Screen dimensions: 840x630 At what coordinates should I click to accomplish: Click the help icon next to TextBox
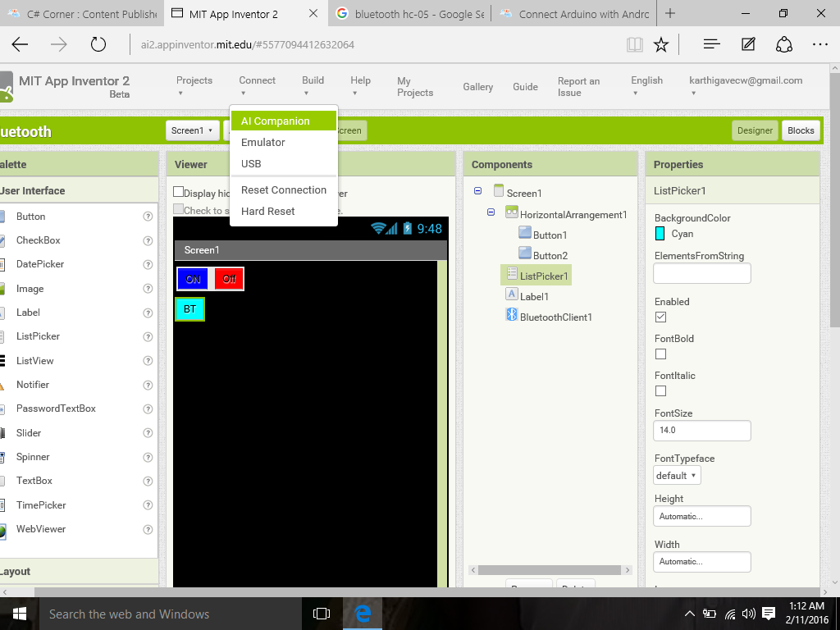click(148, 481)
